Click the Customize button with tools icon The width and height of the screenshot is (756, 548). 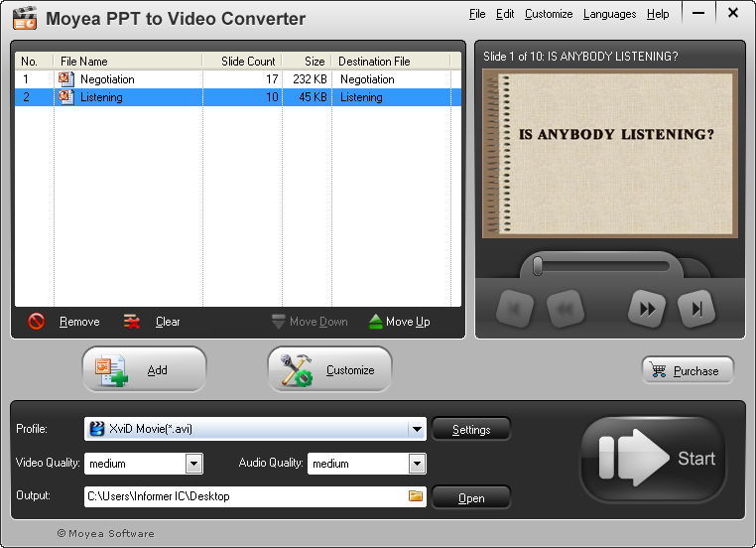[x=329, y=369]
